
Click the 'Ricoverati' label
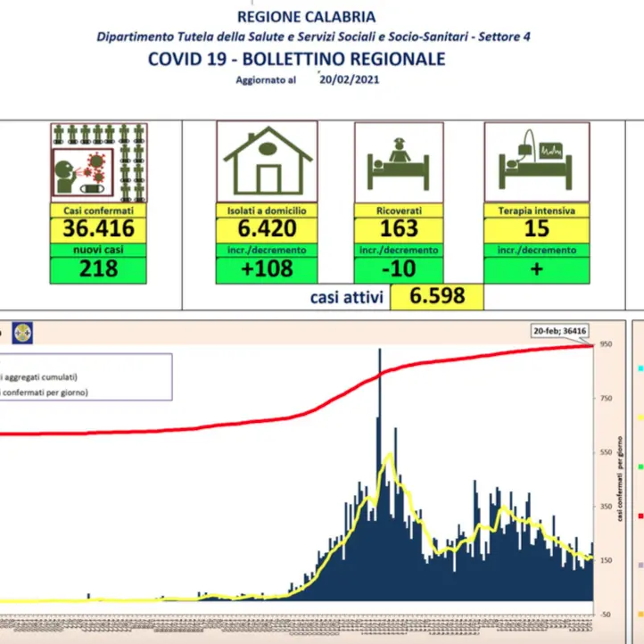point(399,211)
